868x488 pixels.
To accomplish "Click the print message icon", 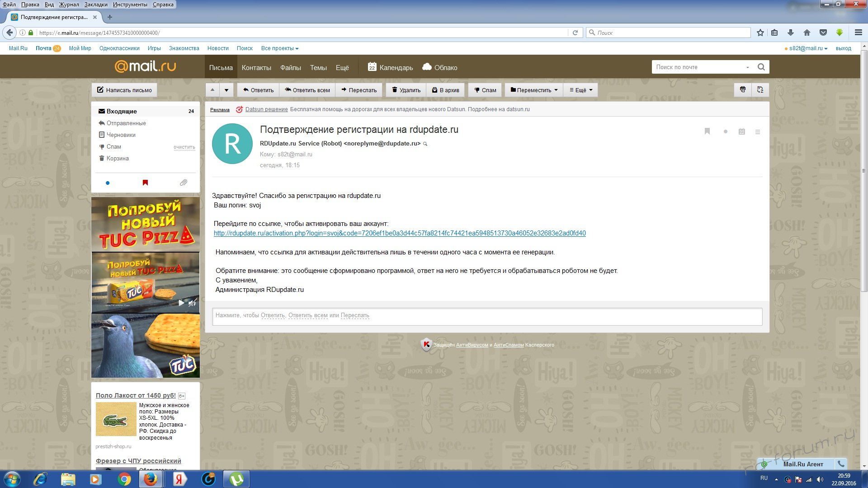I will (x=742, y=89).
